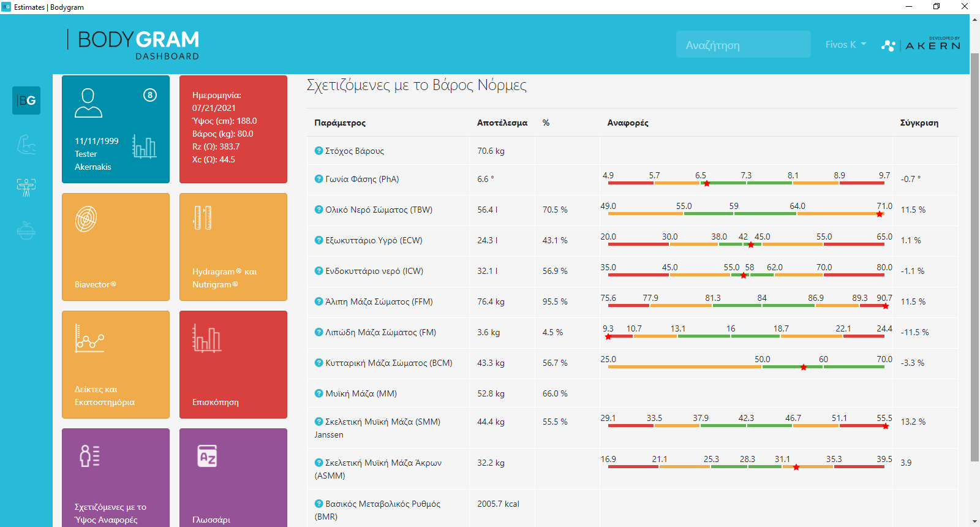Viewport: 980px width, 527px height.
Task: Click the vertical scrollbar down arrow
Action: tap(974, 521)
